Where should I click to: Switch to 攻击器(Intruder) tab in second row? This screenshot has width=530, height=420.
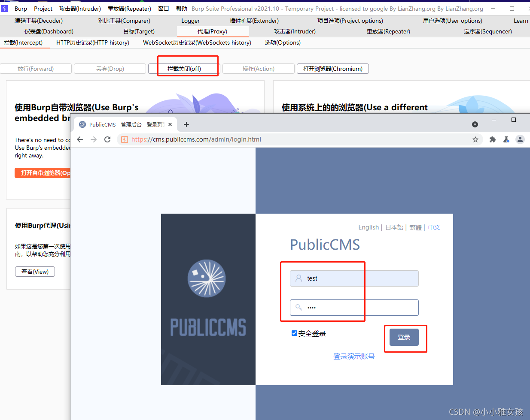[295, 31]
